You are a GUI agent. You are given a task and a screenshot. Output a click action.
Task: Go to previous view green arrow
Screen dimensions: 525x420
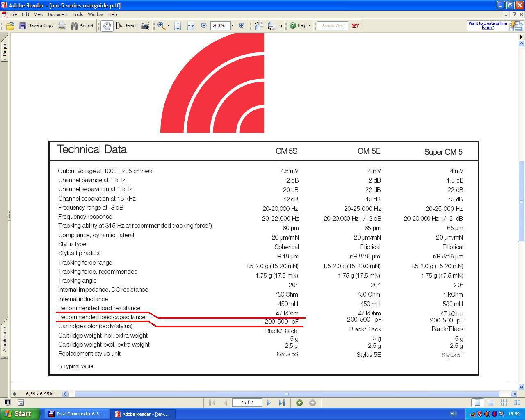click(x=299, y=403)
